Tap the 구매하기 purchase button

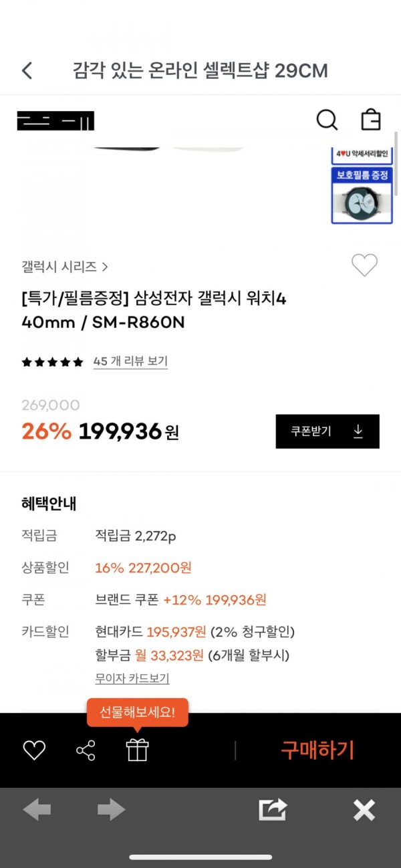pyautogui.click(x=317, y=750)
